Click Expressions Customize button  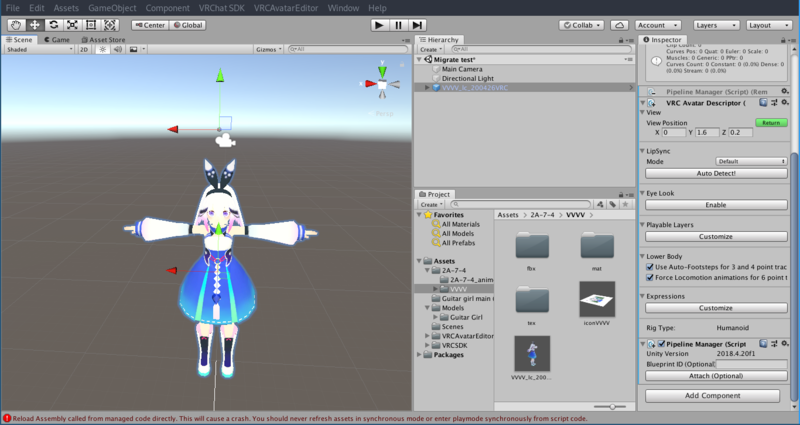(716, 308)
